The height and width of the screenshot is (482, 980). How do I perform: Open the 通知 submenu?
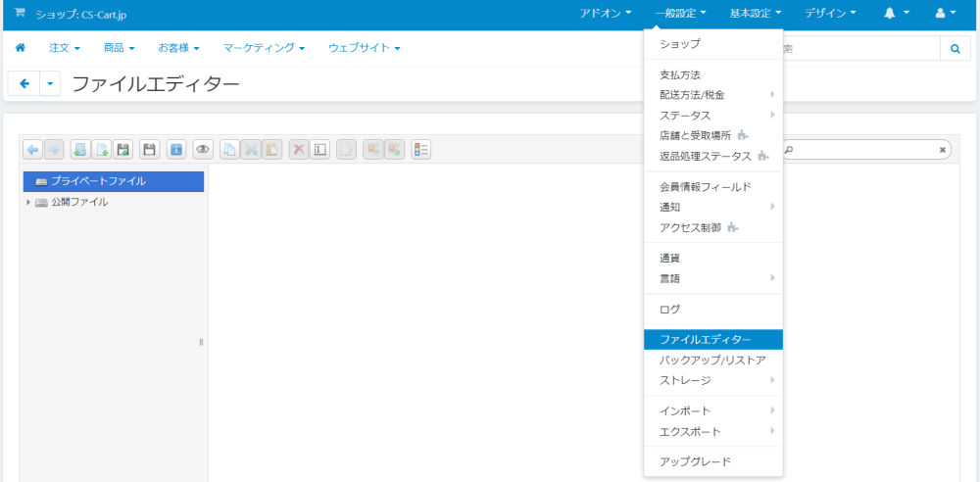tap(713, 207)
